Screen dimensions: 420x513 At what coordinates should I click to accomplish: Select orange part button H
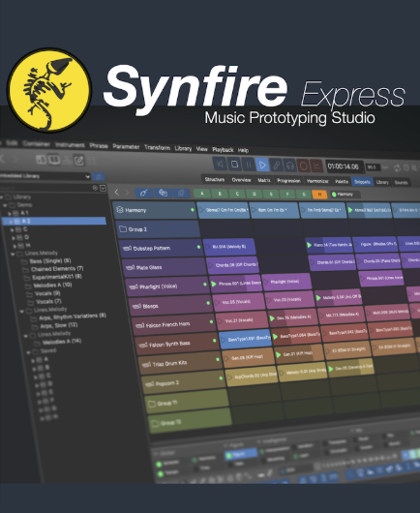(x=319, y=195)
